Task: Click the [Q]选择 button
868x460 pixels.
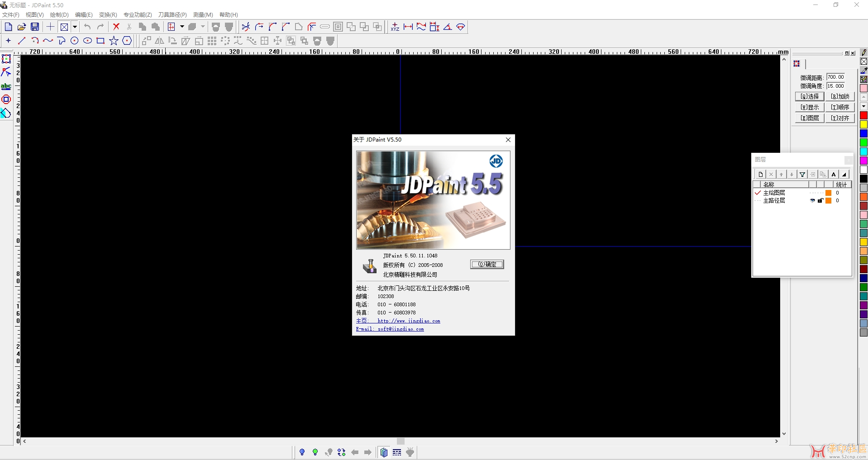Action: 810,96
